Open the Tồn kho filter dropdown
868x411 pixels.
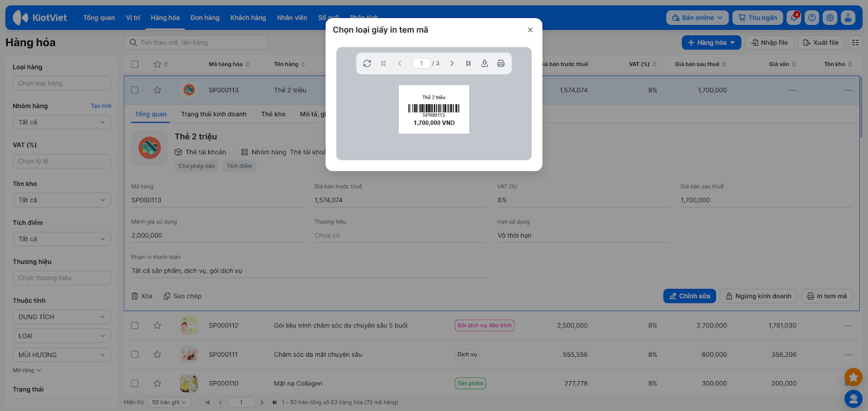click(x=62, y=200)
